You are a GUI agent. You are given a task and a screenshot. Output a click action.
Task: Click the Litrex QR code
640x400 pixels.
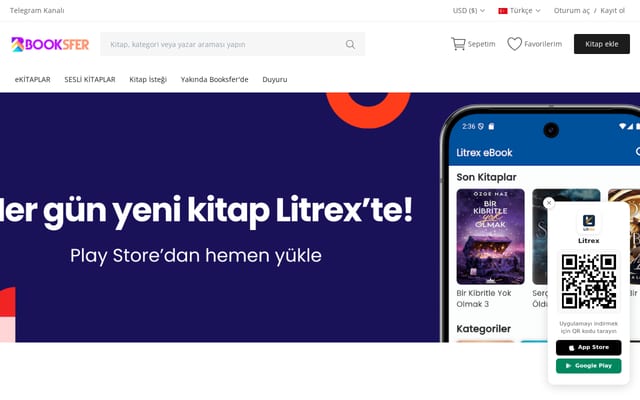click(589, 281)
